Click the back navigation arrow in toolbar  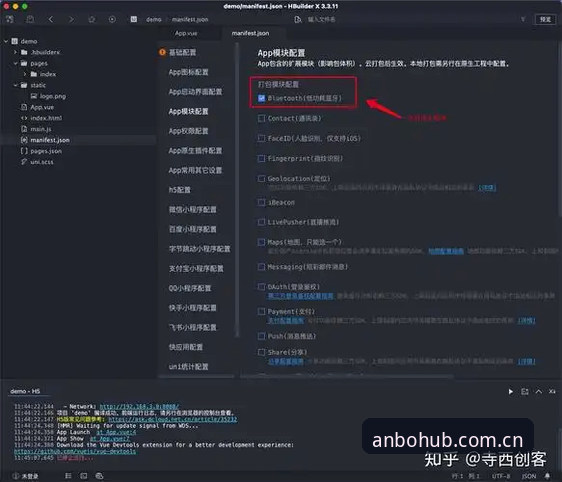point(51,19)
